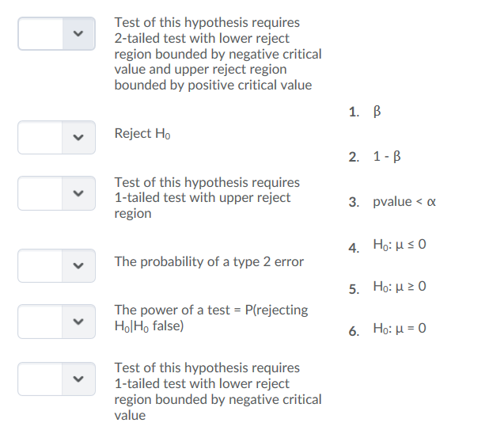Click the 2-tailed test statement text
Image resolution: width=504 pixels, height=438 pixels.
[218, 54]
